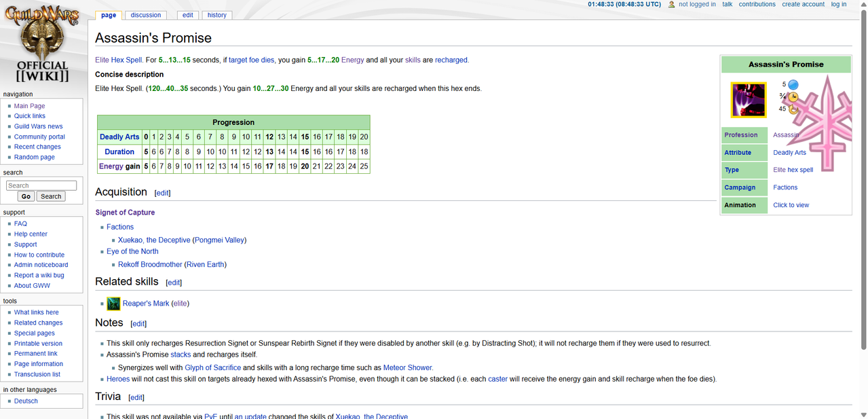Switch to Deutsch language version
This screenshot has width=868, height=419.
click(26, 401)
